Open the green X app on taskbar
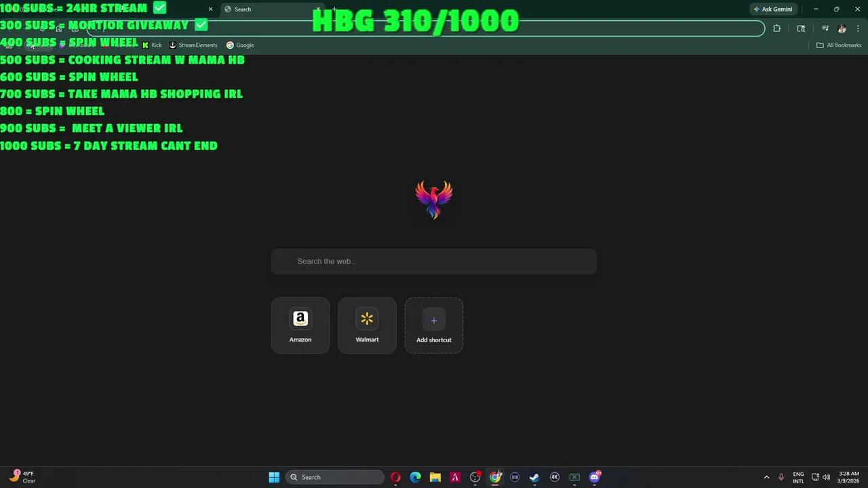Screen dimensions: 868x488 point(574,477)
